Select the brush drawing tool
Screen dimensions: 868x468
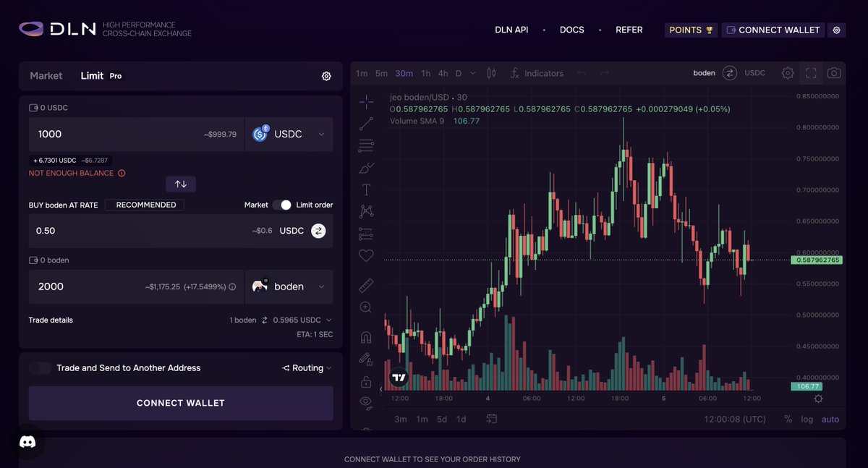coord(367,168)
